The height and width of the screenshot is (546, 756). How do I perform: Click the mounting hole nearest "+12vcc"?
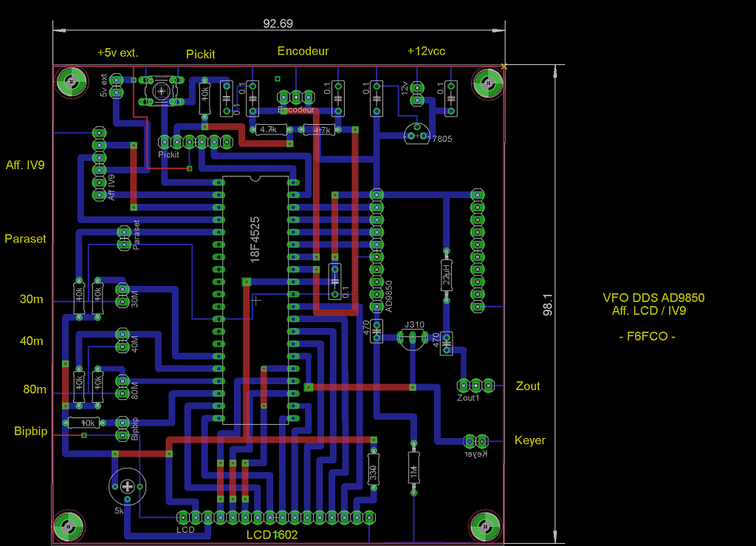point(488,83)
